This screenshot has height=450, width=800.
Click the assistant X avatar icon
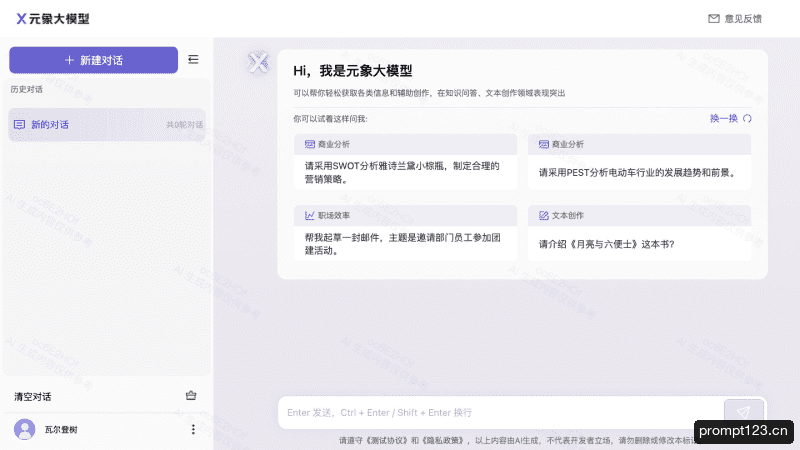258,63
